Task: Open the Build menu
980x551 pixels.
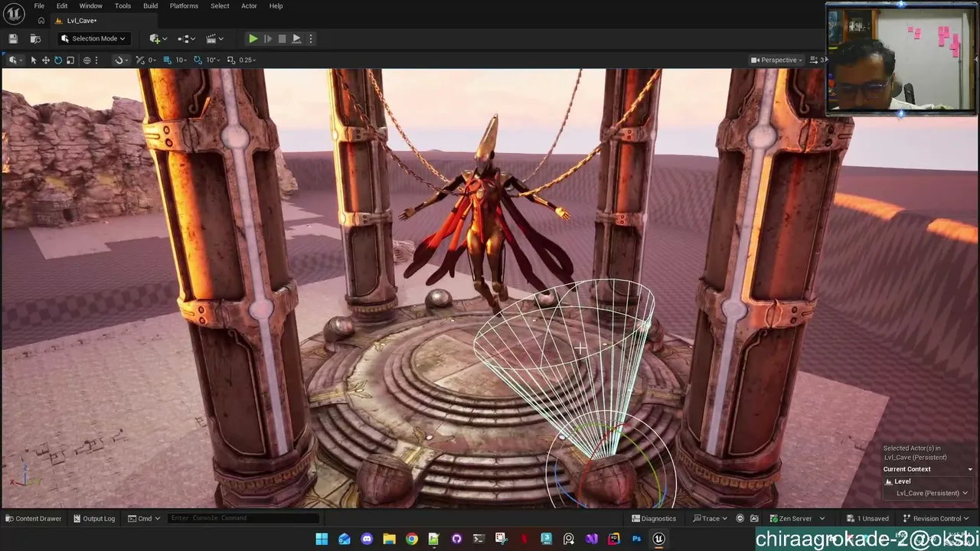Action: [150, 6]
